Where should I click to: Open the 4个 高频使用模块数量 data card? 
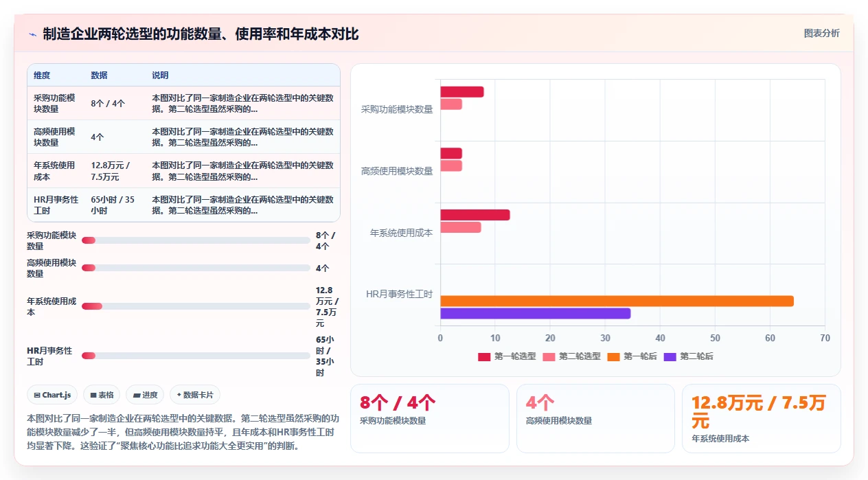coord(595,418)
